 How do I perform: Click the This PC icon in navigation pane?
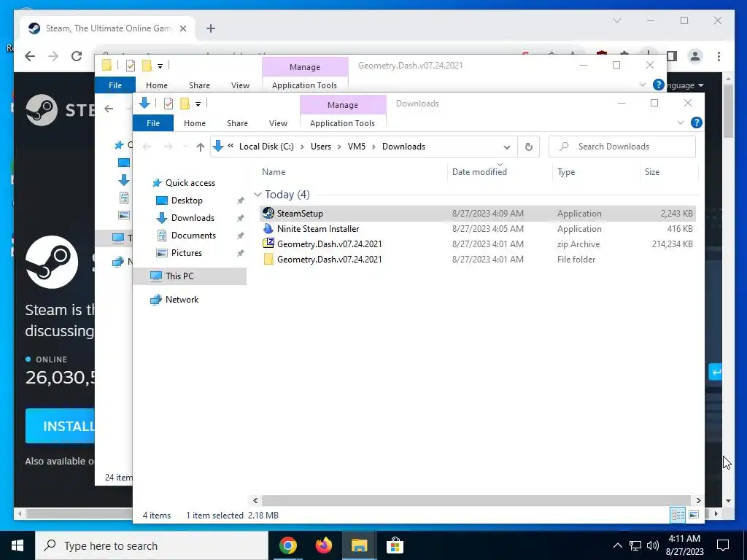(x=156, y=276)
